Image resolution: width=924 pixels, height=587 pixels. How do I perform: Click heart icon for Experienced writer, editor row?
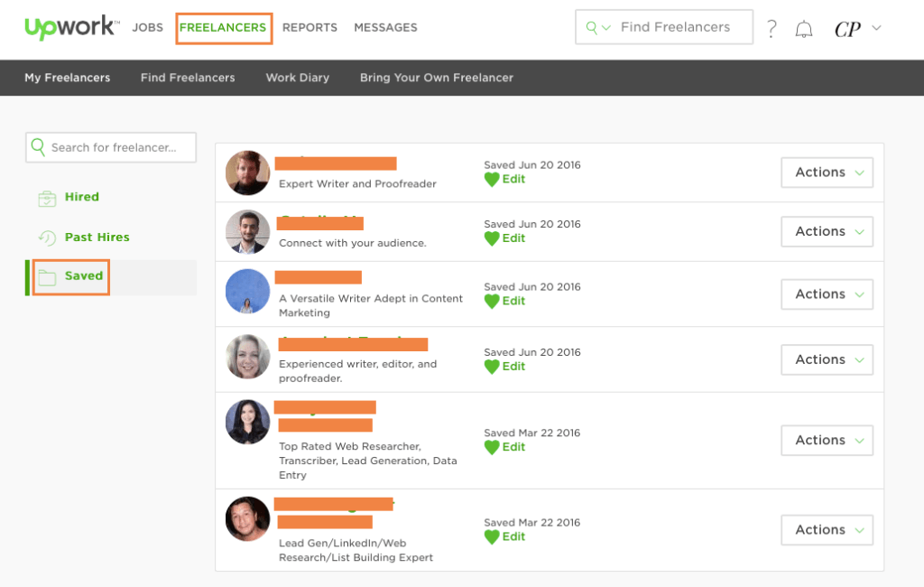click(492, 367)
